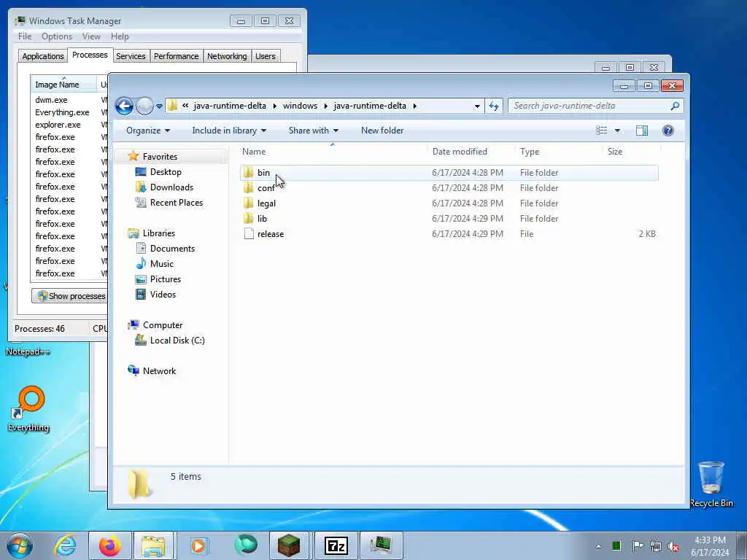
Task: Switch to the Performance tab
Action: point(176,56)
